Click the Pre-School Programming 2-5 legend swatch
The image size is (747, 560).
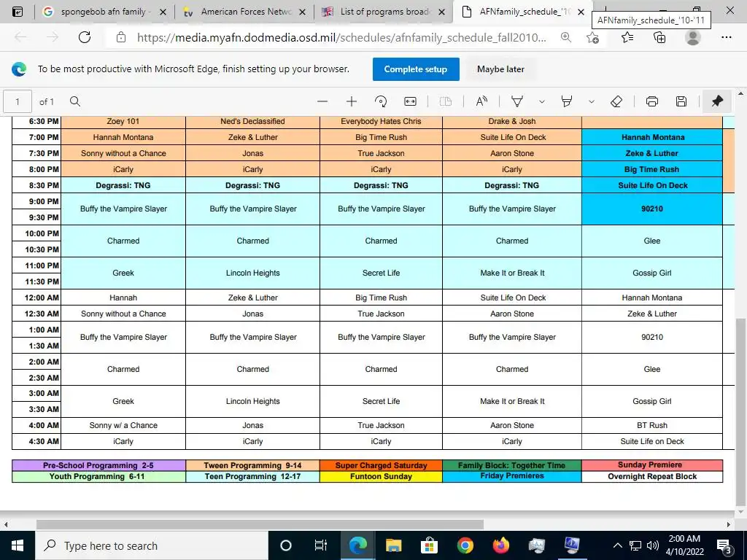pyautogui.click(x=98, y=465)
